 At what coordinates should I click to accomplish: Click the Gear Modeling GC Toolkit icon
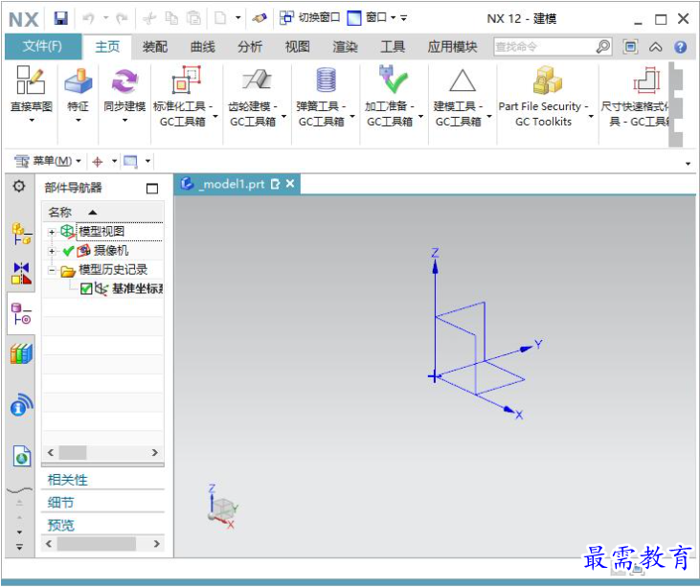point(257,79)
